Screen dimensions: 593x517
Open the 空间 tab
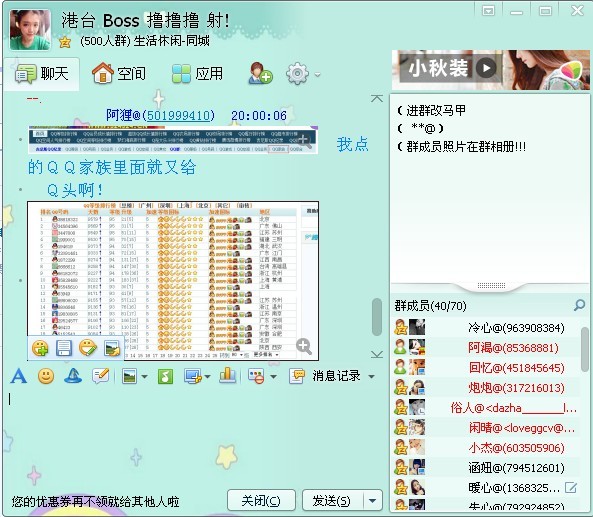click(x=119, y=73)
